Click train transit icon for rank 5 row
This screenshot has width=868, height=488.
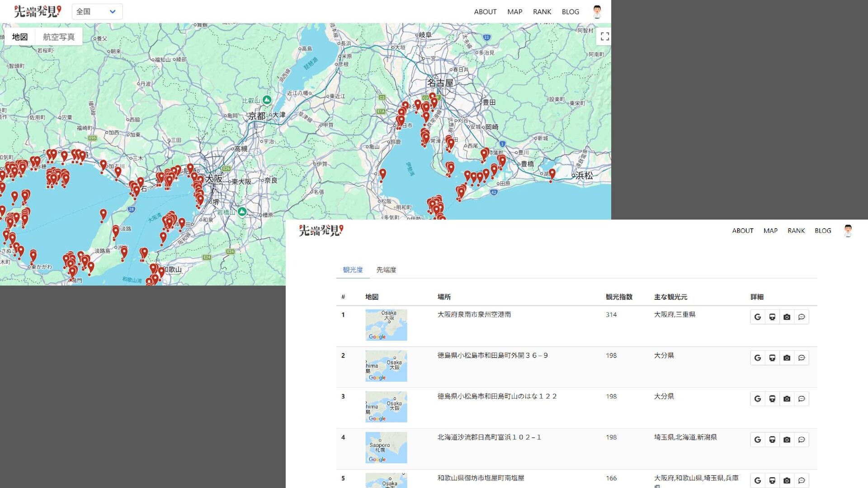pos(772,480)
